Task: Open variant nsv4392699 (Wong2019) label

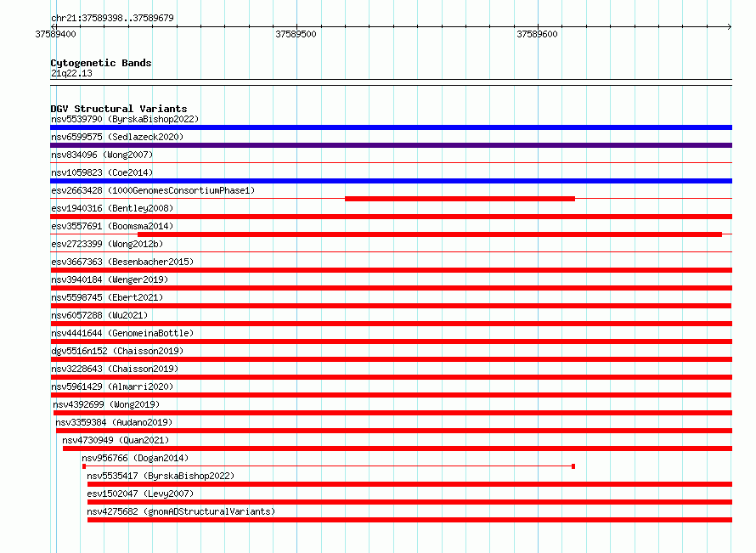Action: coord(106,404)
